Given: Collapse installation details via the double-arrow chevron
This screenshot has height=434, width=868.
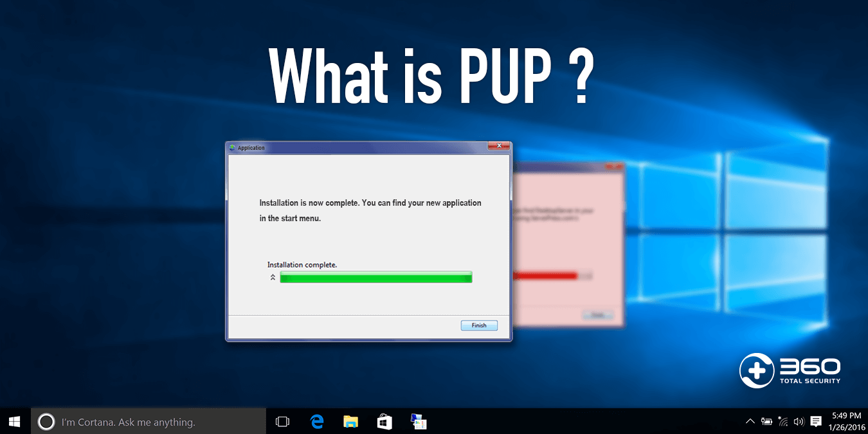Looking at the screenshot, I should coord(273,276).
